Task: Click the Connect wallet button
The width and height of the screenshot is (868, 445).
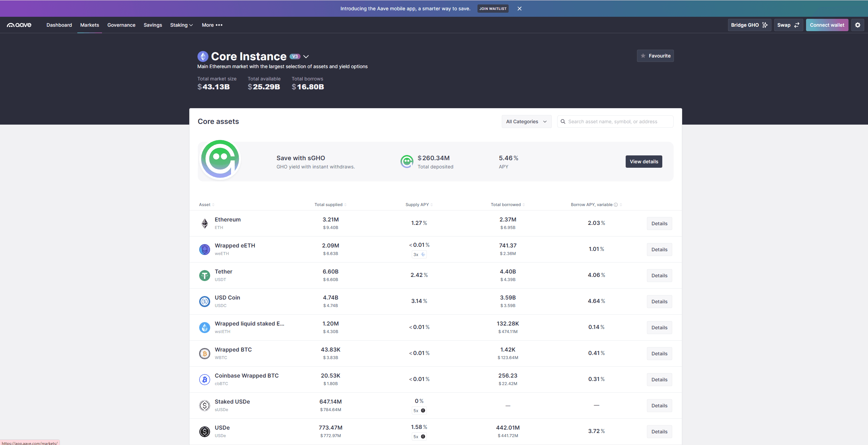Action: pyautogui.click(x=827, y=25)
